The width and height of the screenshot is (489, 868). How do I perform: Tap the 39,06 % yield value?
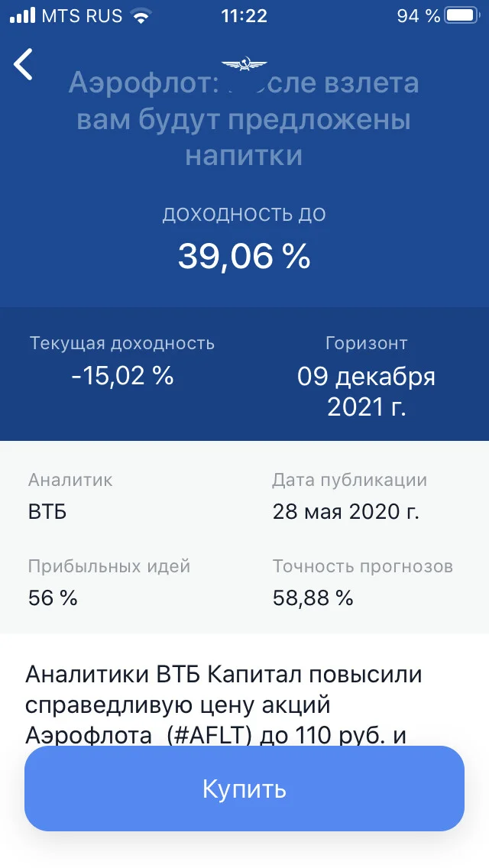click(244, 256)
